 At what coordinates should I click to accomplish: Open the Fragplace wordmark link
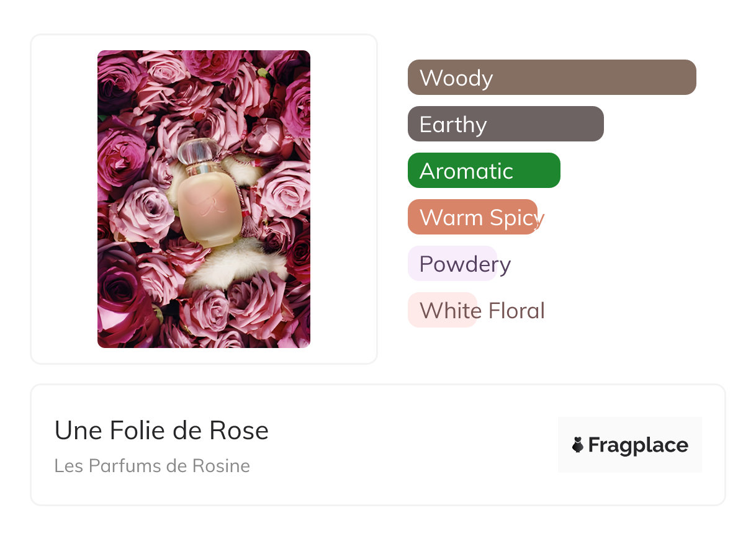coord(638,445)
